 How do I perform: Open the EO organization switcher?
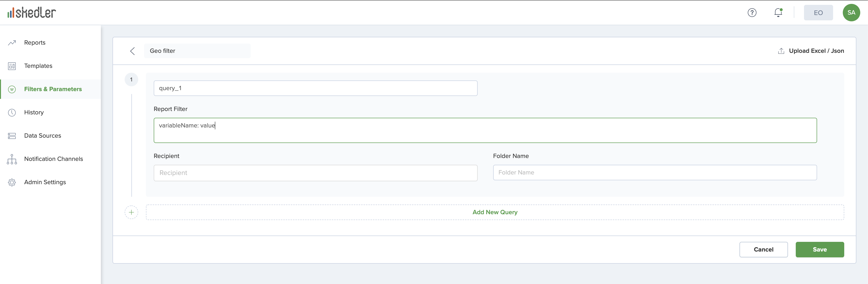(x=818, y=13)
